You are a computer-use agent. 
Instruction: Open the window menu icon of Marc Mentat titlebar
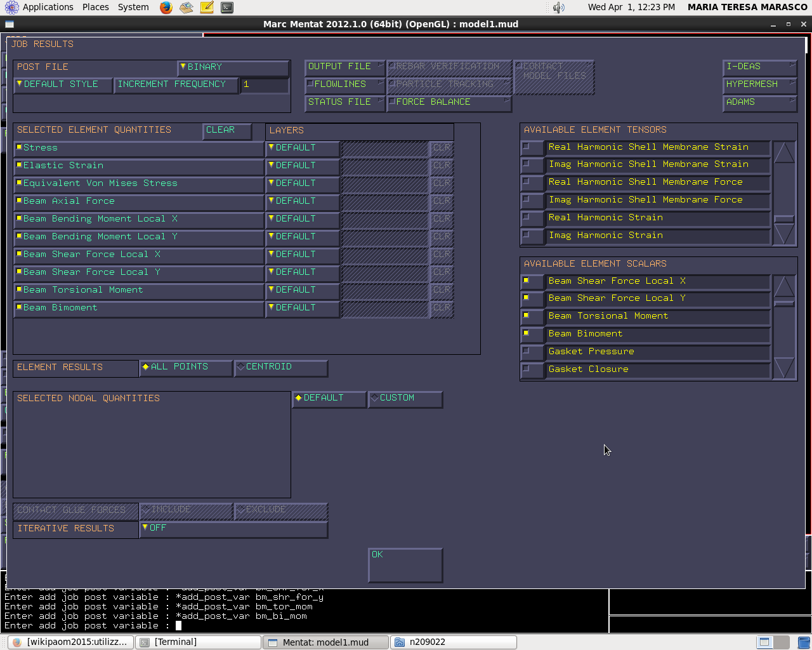click(9, 24)
